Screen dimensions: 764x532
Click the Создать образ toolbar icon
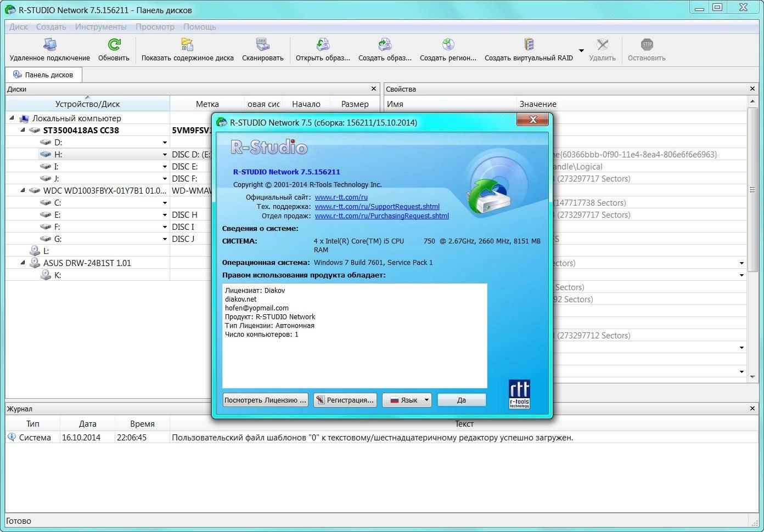(385, 44)
